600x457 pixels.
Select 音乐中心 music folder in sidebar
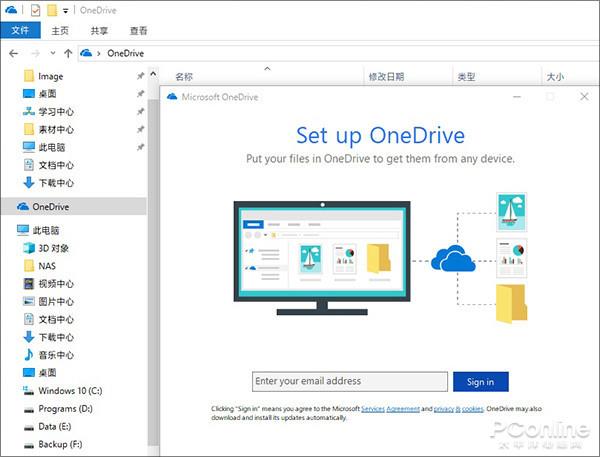[x=55, y=355]
